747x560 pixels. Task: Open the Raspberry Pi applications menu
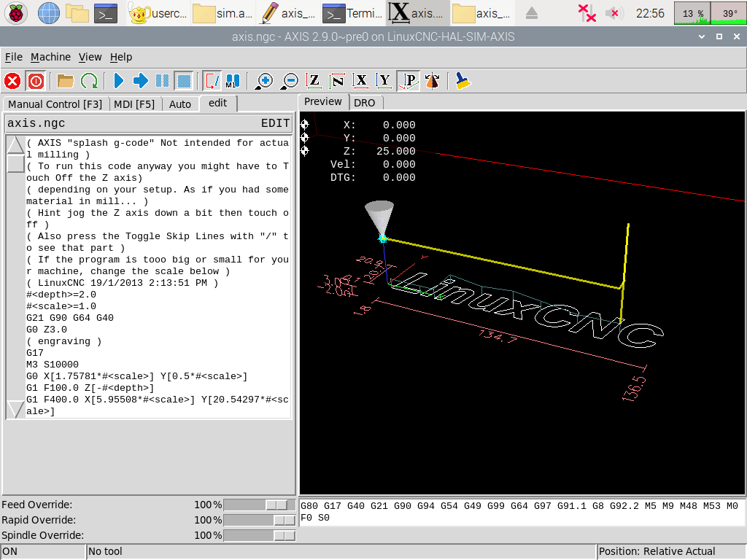point(16,13)
